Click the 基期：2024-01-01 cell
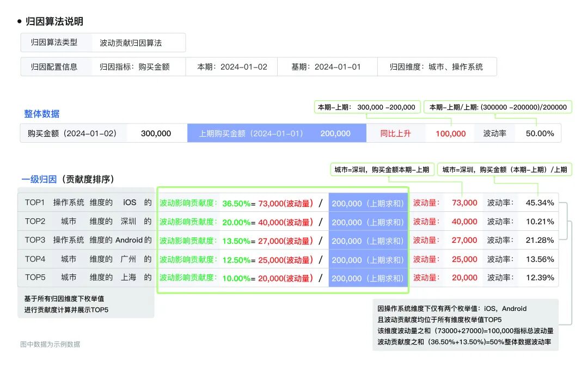This screenshot has height=367, width=588. (x=326, y=67)
